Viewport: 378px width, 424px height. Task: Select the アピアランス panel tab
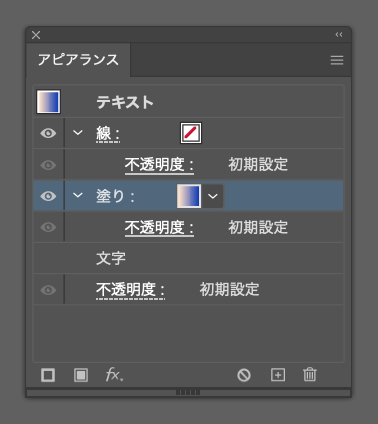click(x=78, y=60)
